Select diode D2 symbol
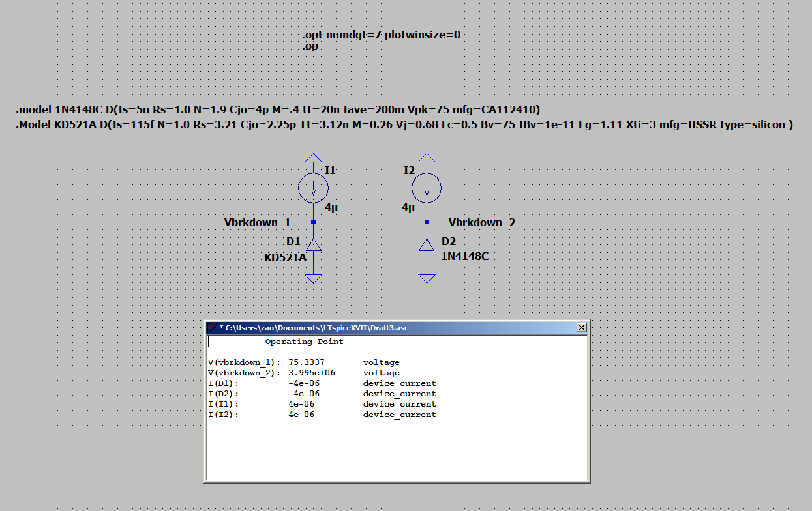Viewport: 812px width, 511px height. (427, 244)
